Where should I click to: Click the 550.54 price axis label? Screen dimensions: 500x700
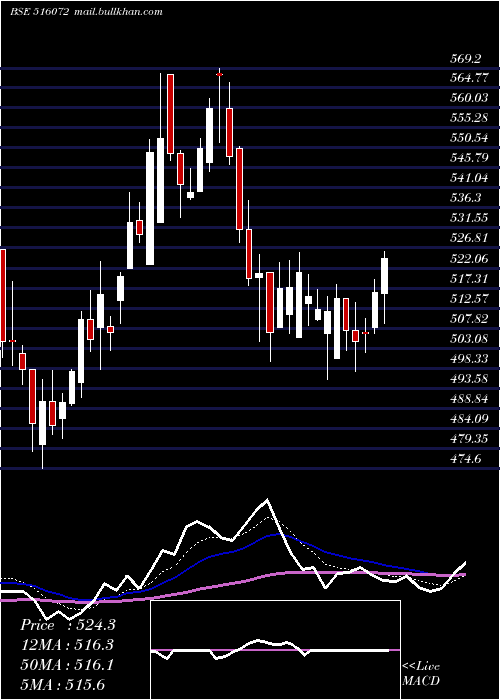(469, 138)
